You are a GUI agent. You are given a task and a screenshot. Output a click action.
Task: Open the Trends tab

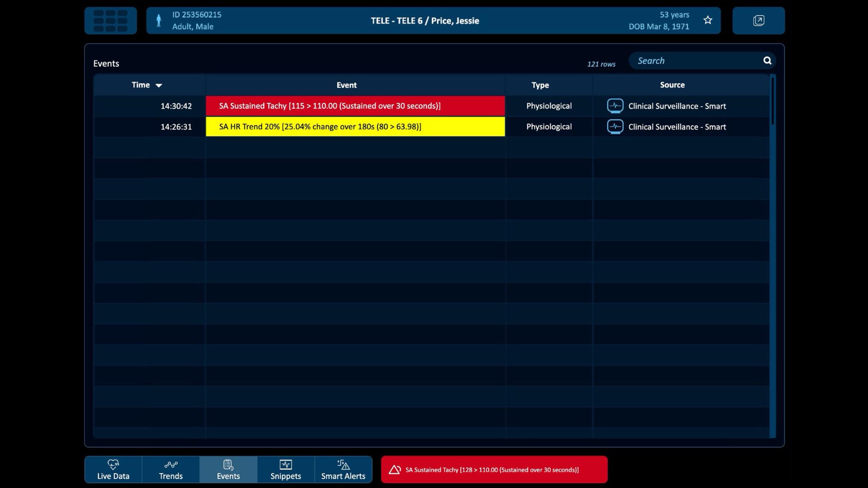(x=171, y=469)
